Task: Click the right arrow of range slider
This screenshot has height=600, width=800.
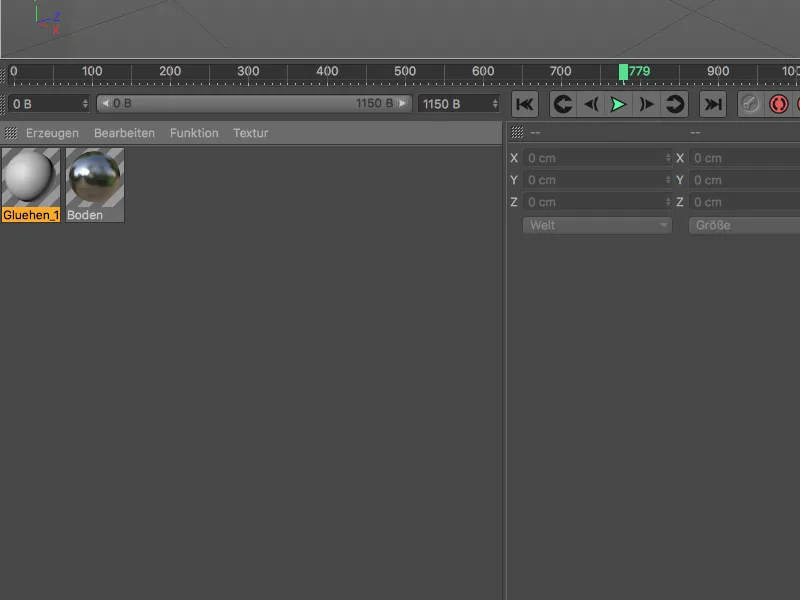Action: [x=403, y=104]
